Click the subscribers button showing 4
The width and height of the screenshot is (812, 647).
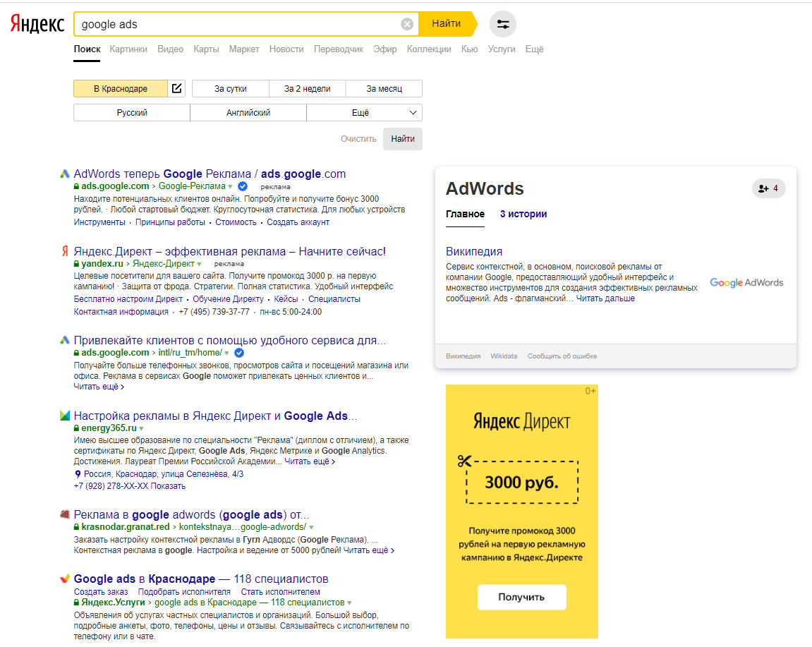coord(768,188)
